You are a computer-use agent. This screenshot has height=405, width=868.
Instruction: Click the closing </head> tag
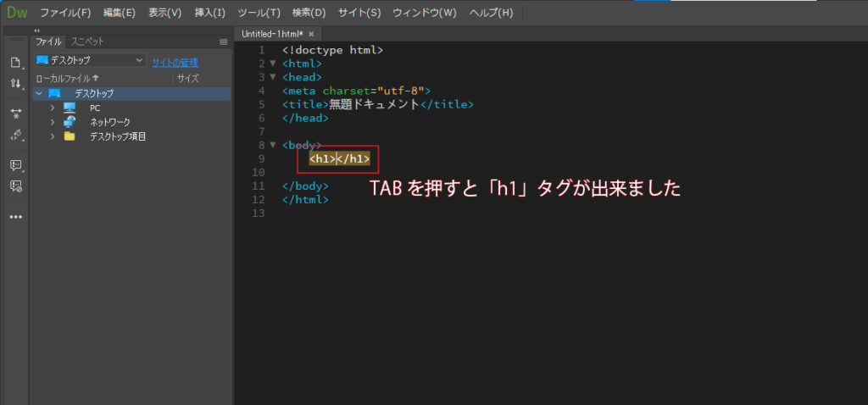click(305, 118)
